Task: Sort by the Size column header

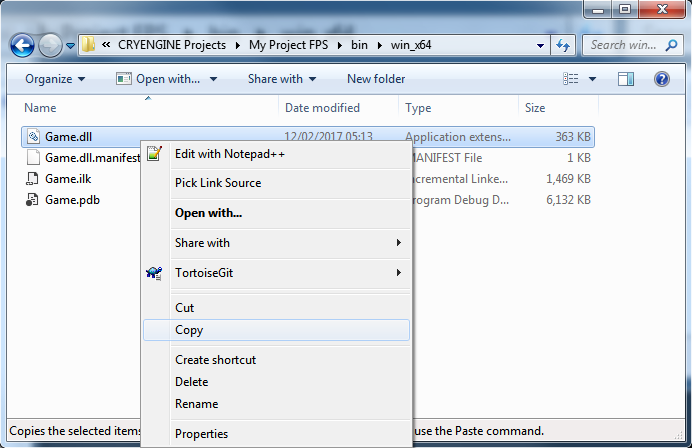Action: (535, 108)
